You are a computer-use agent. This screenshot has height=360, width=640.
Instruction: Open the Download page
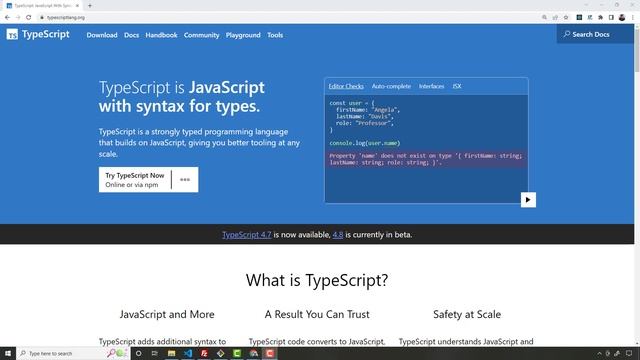tap(102, 35)
